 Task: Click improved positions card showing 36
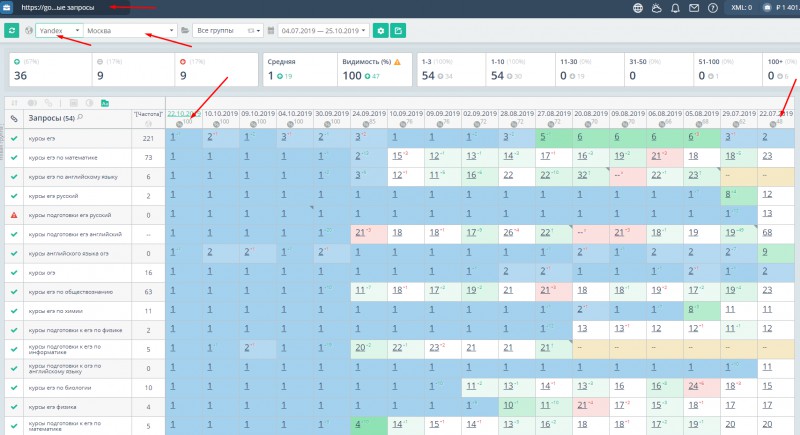click(50, 69)
